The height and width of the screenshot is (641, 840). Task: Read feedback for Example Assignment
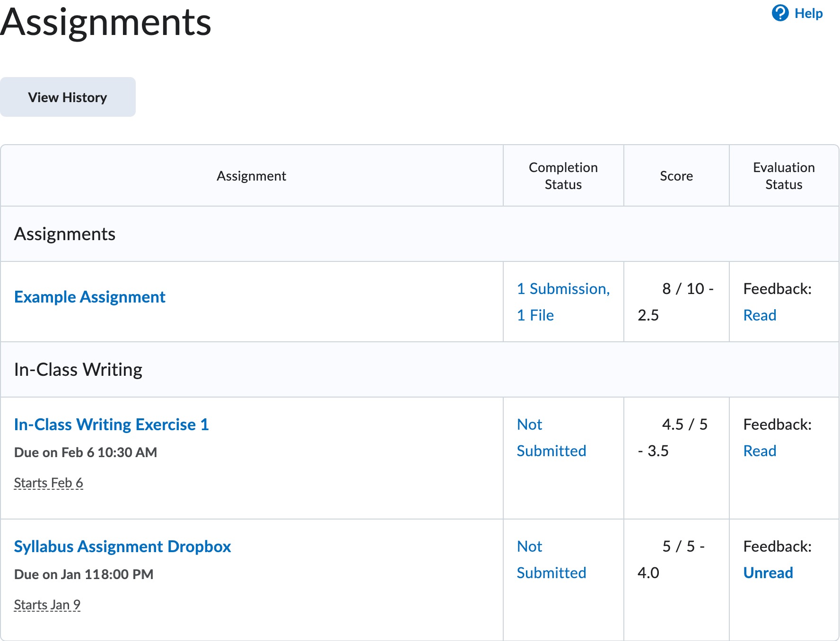(x=760, y=315)
